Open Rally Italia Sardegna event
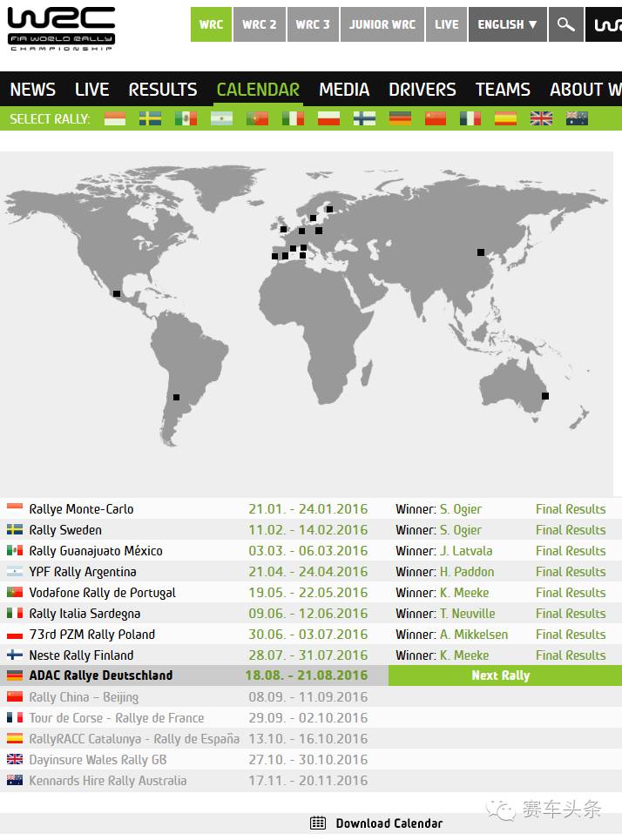This screenshot has width=622, height=840. pos(85,614)
